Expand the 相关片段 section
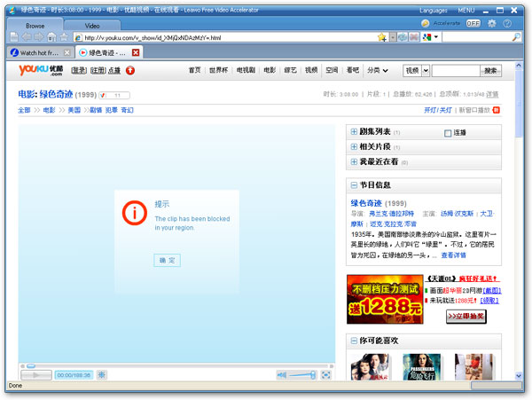This screenshot has height=400, width=532. 354,146
